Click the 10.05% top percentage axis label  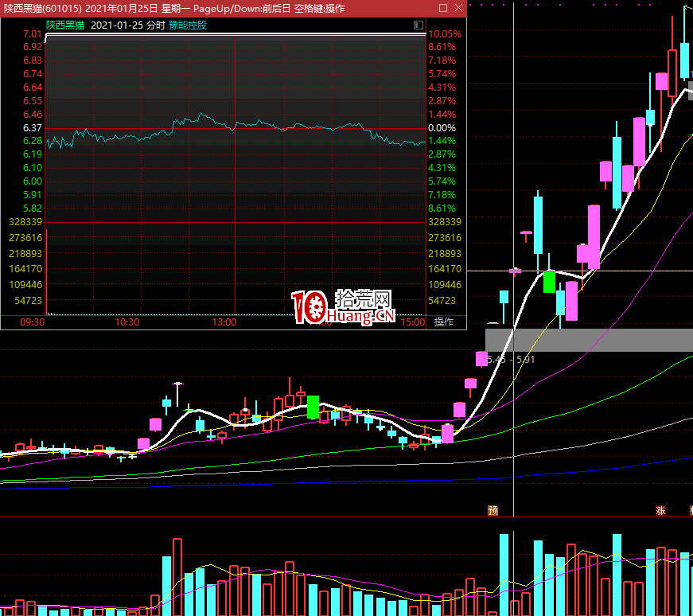tap(444, 34)
